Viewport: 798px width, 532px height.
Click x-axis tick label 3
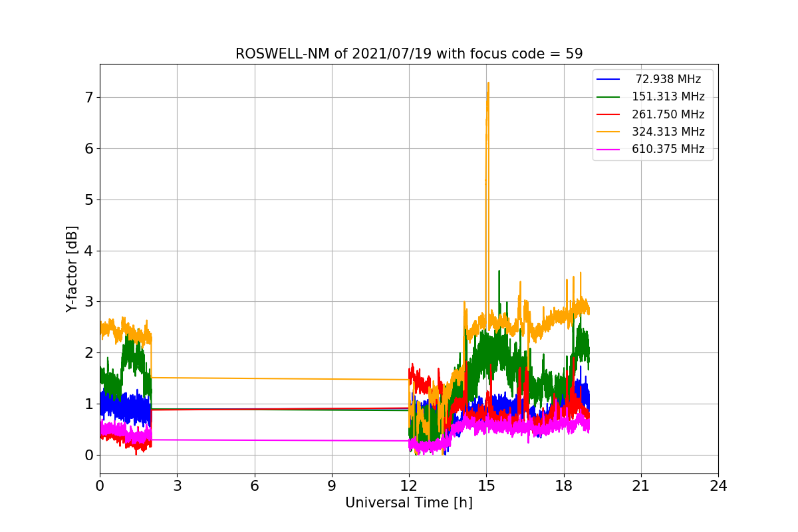(177, 486)
